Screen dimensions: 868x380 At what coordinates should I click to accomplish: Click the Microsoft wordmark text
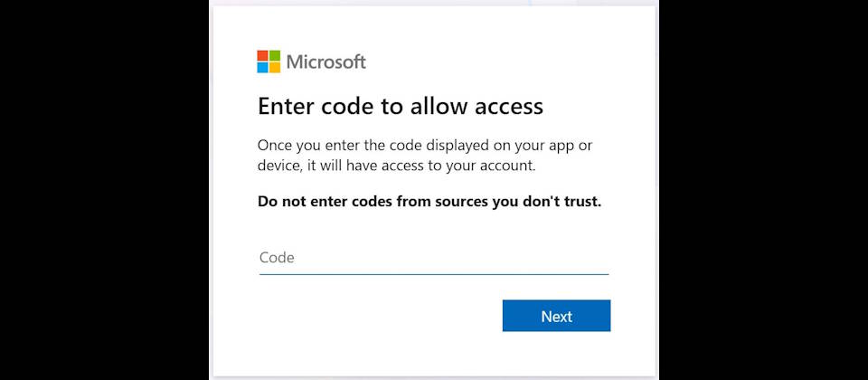click(326, 62)
